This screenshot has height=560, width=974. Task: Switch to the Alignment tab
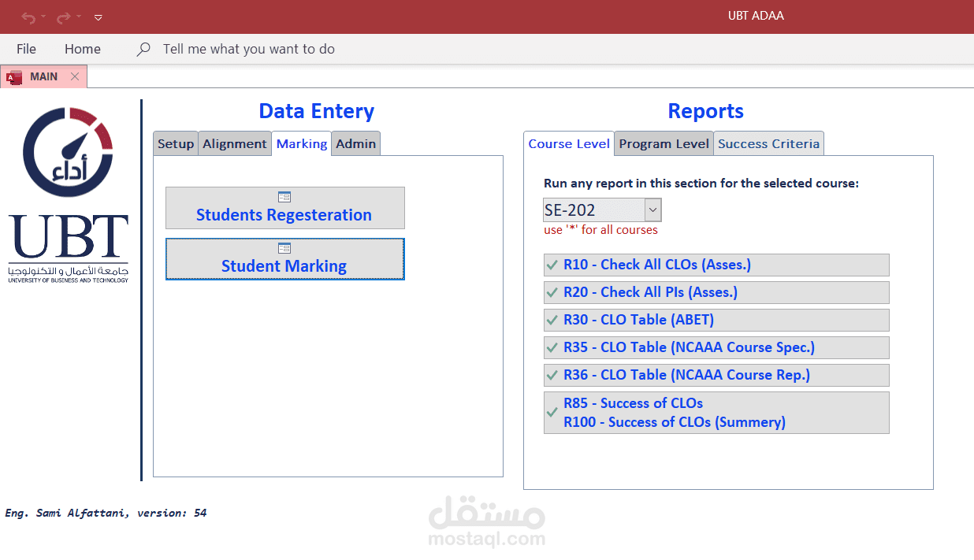pos(235,143)
